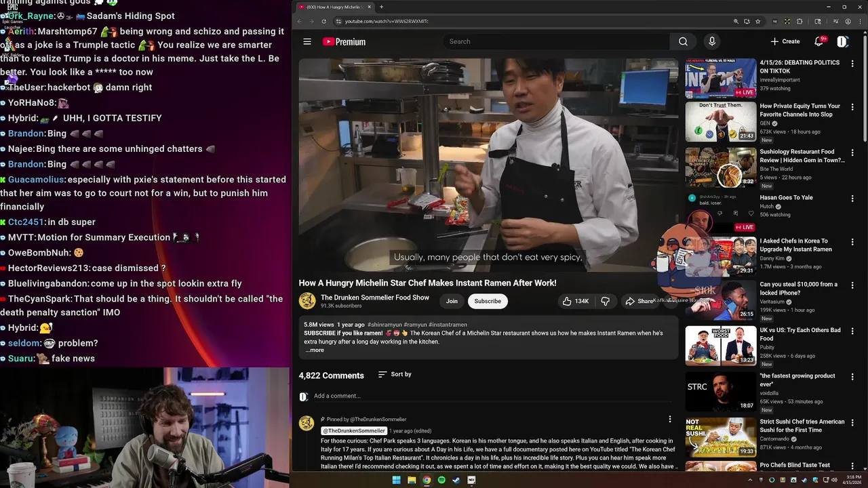The width and height of the screenshot is (868, 488).
Task: Open options for 'Can you steal $10,000' video
Action: click(x=852, y=286)
